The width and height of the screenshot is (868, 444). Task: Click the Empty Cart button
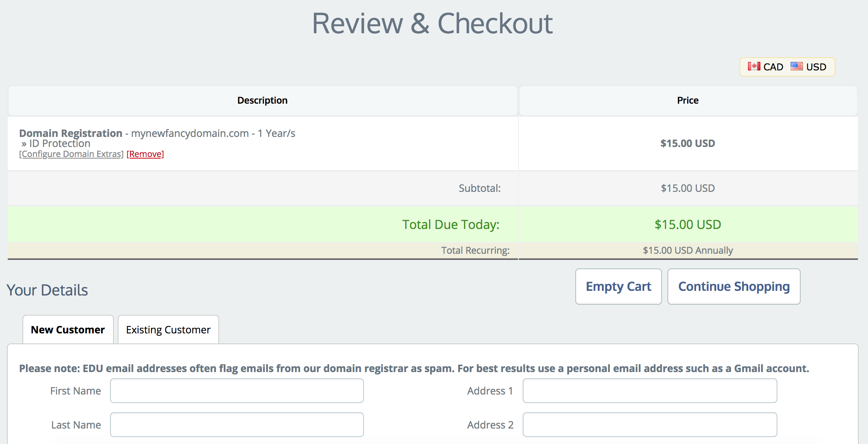(x=618, y=287)
